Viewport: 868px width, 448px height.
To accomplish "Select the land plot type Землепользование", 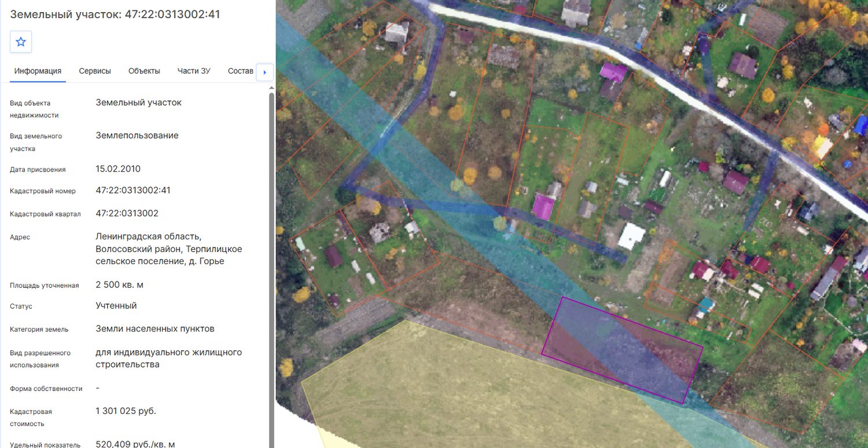I will click(x=137, y=135).
